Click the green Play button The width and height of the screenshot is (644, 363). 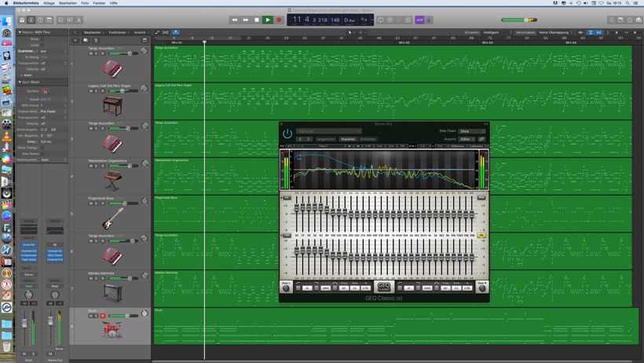[x=268, y=20]
